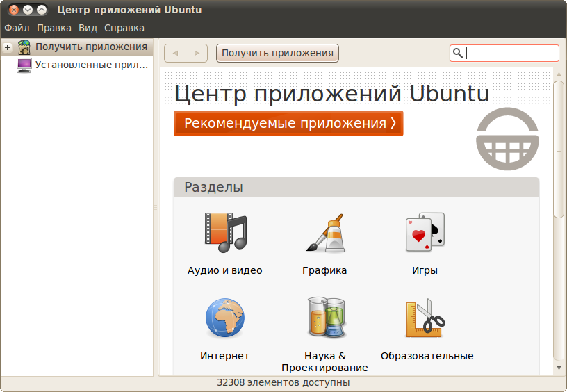Select Установленные прил... in the sidebar
The width and height of the screenshot is (567, 392).
coord(77,65)
